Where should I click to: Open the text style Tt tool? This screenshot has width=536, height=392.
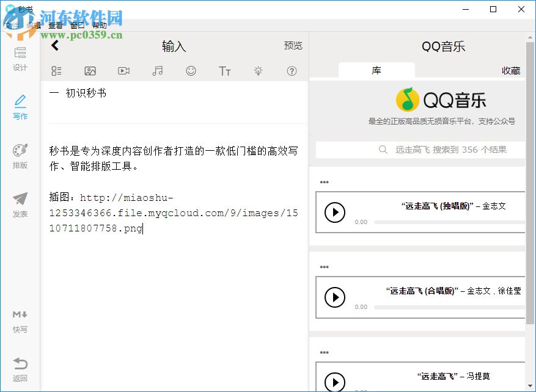[x=224, y=71]
